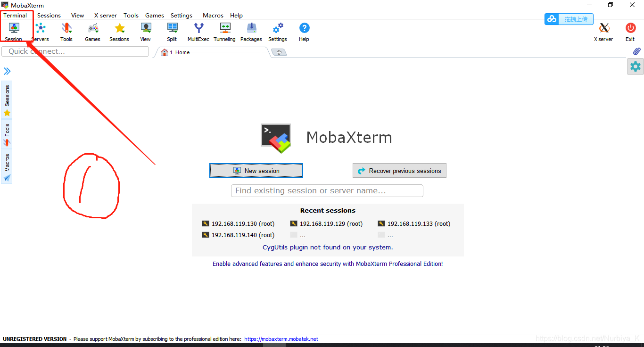Open the Games toolbar icon
The height and width of the screenshot is (347, 644).
click(x=93, y=32)
